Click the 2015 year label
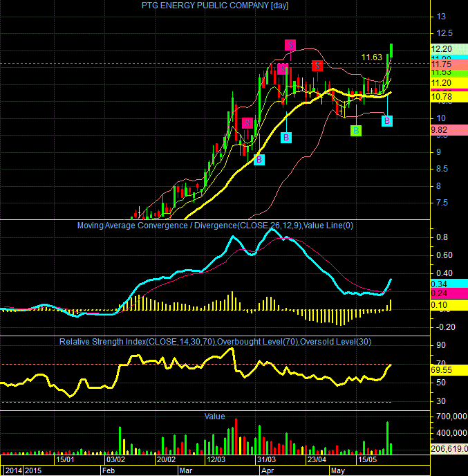 pos(33,470)
